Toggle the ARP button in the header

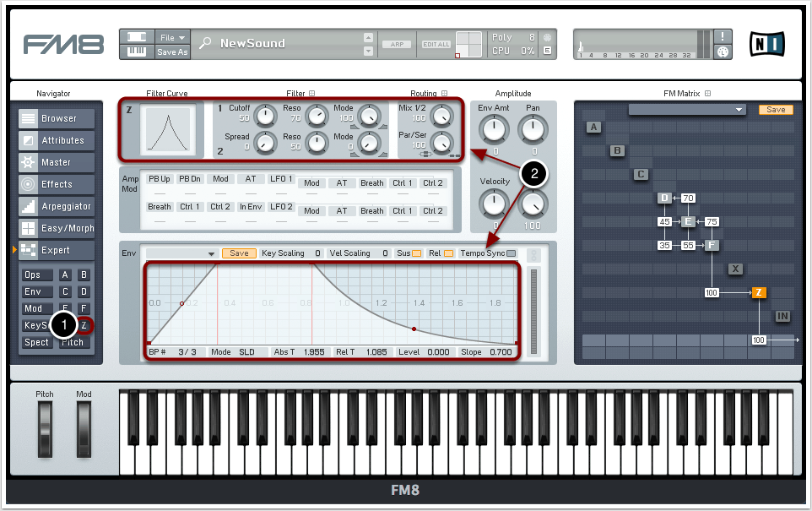(397, 45)
